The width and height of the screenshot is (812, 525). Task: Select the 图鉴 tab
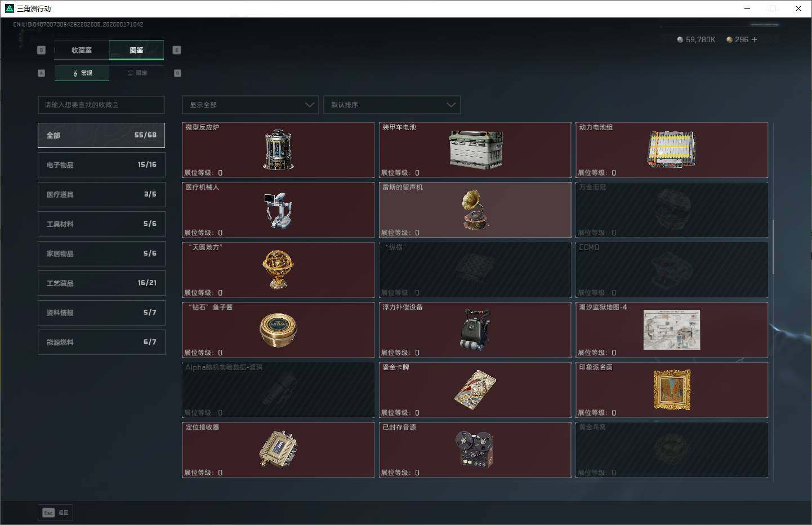(136, 50)
